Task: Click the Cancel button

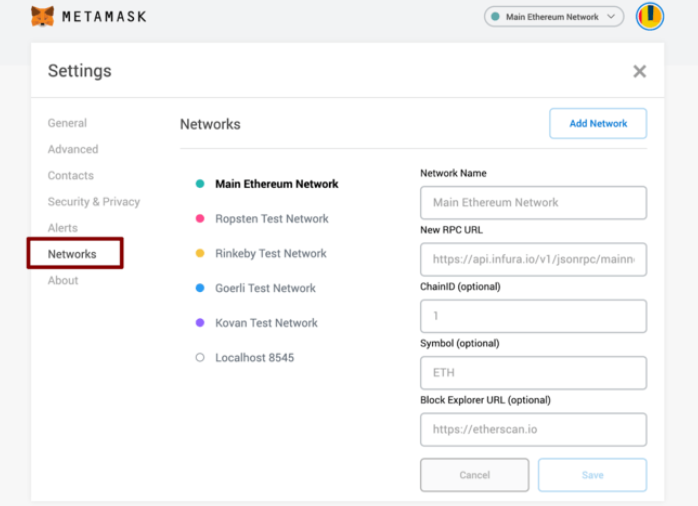Action: [x=474, y=475]
